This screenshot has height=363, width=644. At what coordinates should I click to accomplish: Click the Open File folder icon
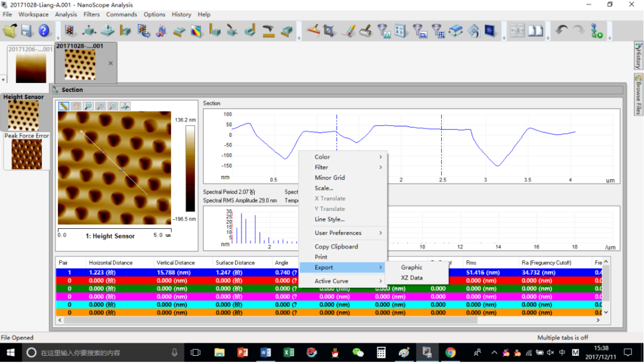tap(10, 30)
